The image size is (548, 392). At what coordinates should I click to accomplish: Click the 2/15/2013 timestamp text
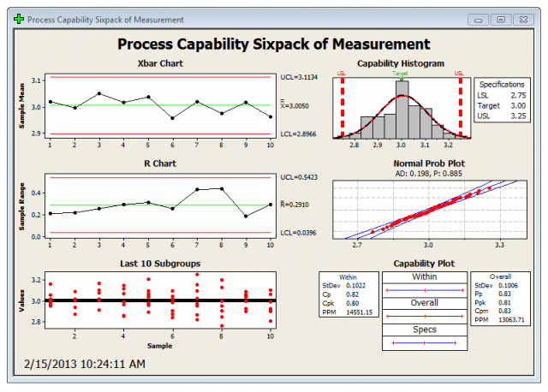pos(84,363)
